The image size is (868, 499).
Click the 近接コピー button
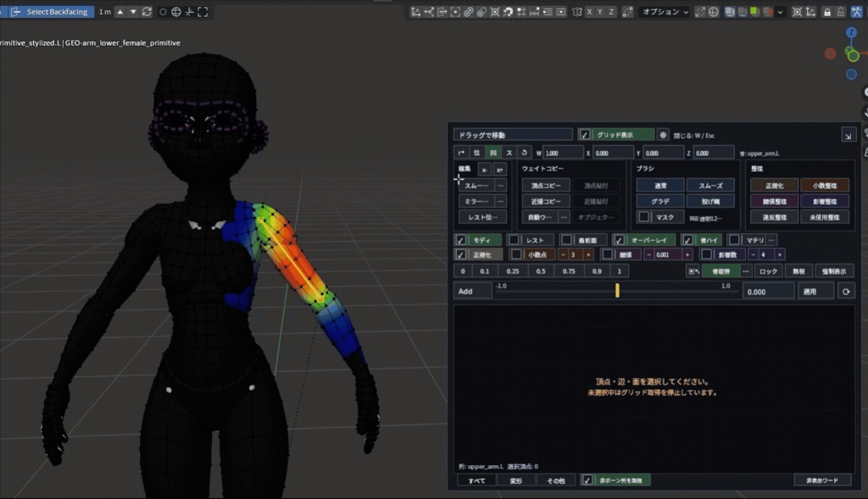546,202
